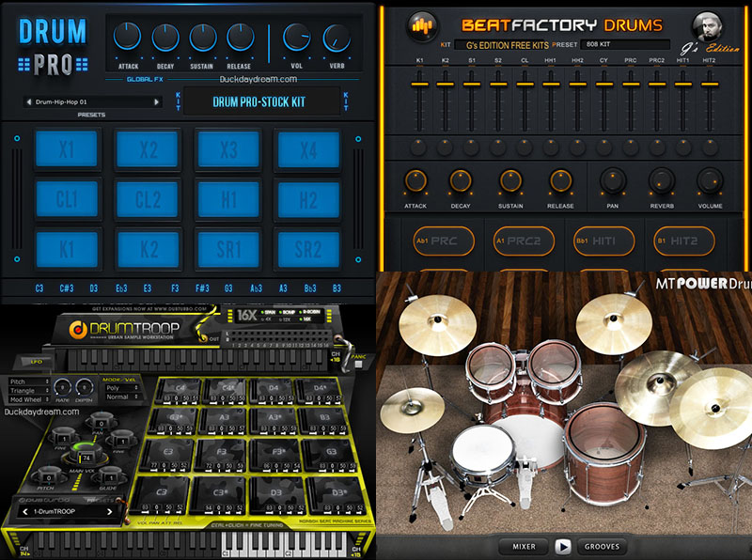Trigger the Drum Pro SR2 pad
The height and width of the screenshot is (560, 752).
(x=309, y=249)
